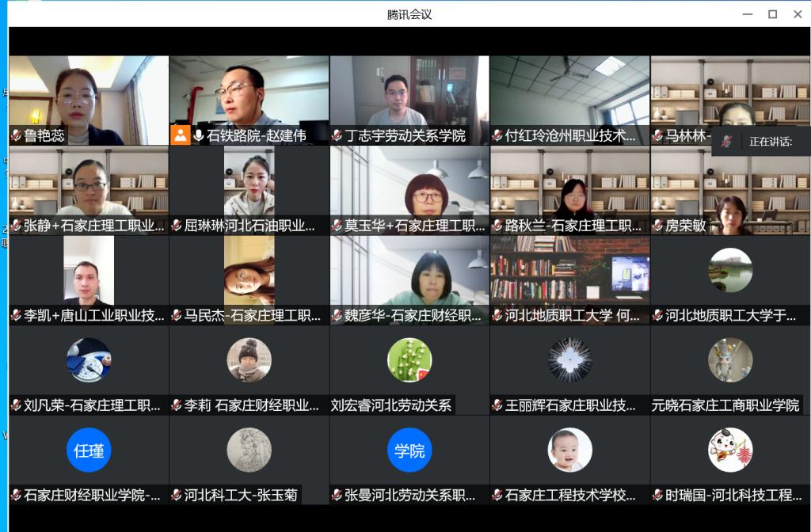Image resolution: width=811 pixels, height=532 pixels.
Task: Select 魏彦华-石家庄财经 video tile
Action: pos(409,275)
